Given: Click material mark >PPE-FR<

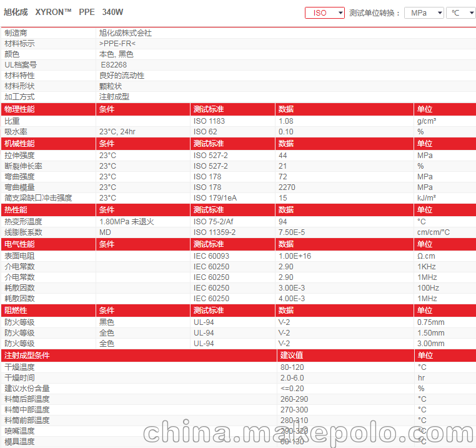Looking at the screenshot, I should coord(117,44).
